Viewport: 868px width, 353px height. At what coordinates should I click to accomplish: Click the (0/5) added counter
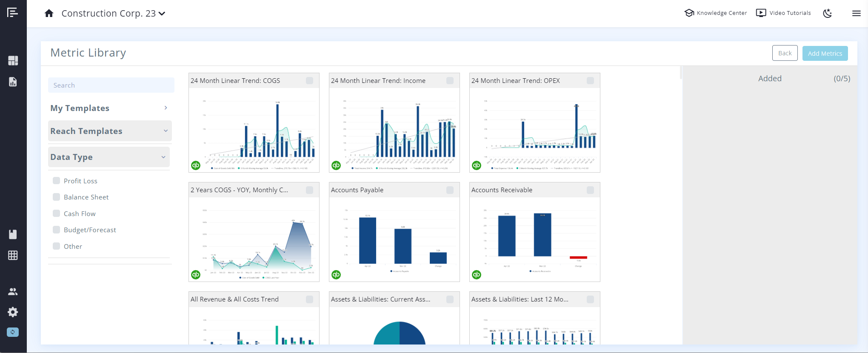pyautogui.click(x=842, y=78)
